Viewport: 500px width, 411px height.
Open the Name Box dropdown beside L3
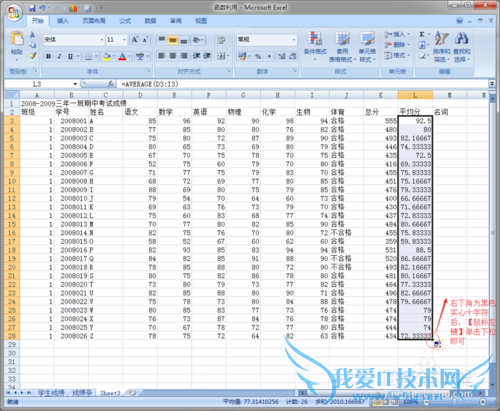pyautogui.click(x=75, y=84)
